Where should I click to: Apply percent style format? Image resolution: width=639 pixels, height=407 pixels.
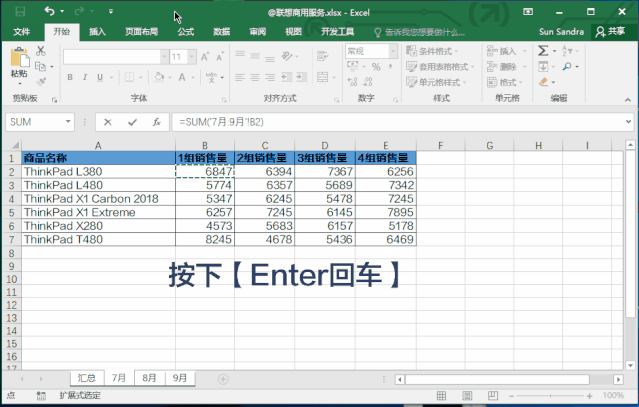click(376, 67)
